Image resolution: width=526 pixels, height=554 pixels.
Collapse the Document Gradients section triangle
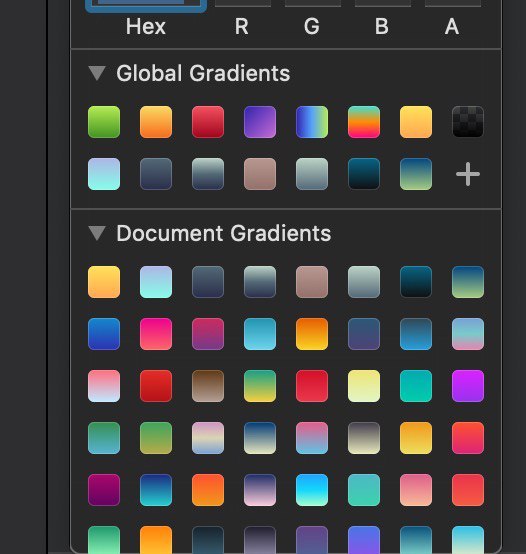click(x=97, y=233)
